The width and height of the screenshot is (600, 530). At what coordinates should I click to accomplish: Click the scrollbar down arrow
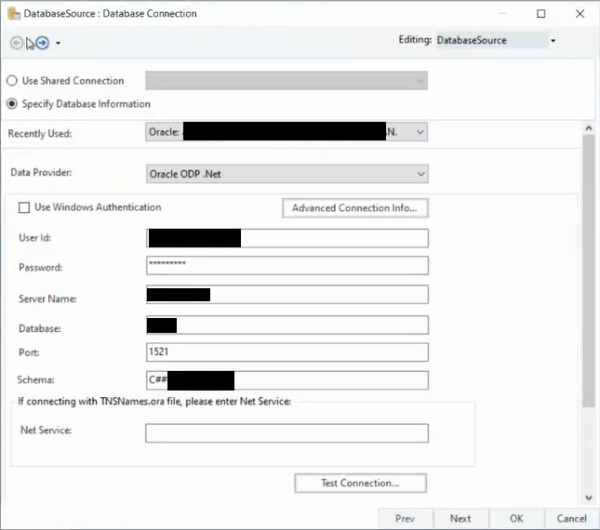(590, 497)
